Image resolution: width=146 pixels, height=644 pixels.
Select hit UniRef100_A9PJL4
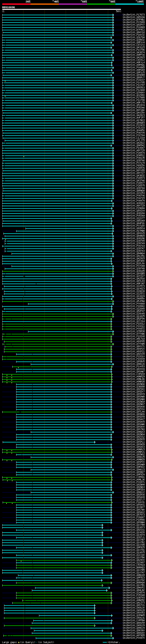tap(134, 63)
